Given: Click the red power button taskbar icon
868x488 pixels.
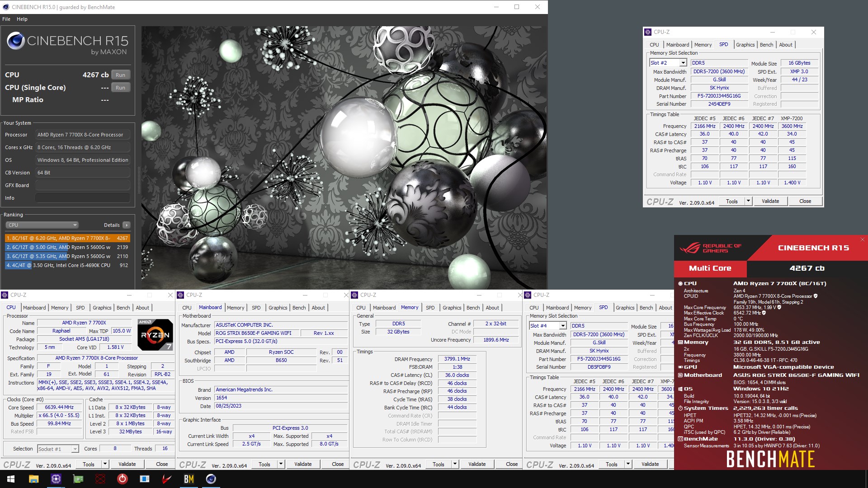Looking at the screenshot, I should pos(123,479).
